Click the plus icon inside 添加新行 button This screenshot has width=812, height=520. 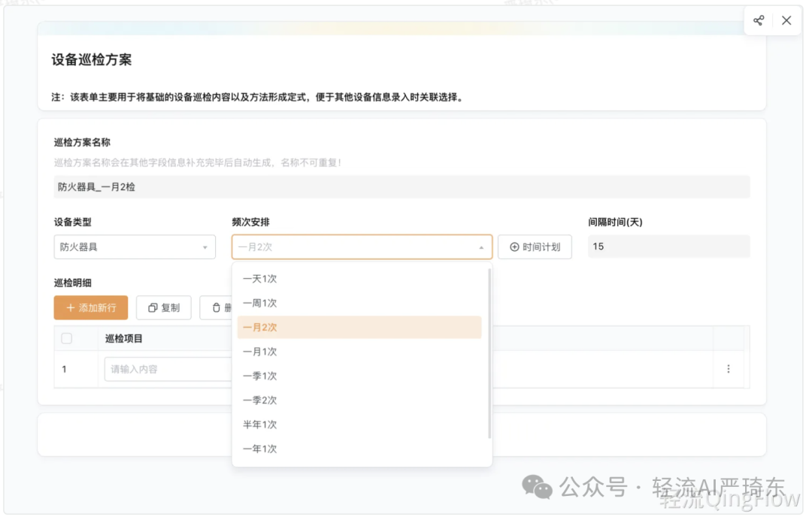click(x=70, y=307)
